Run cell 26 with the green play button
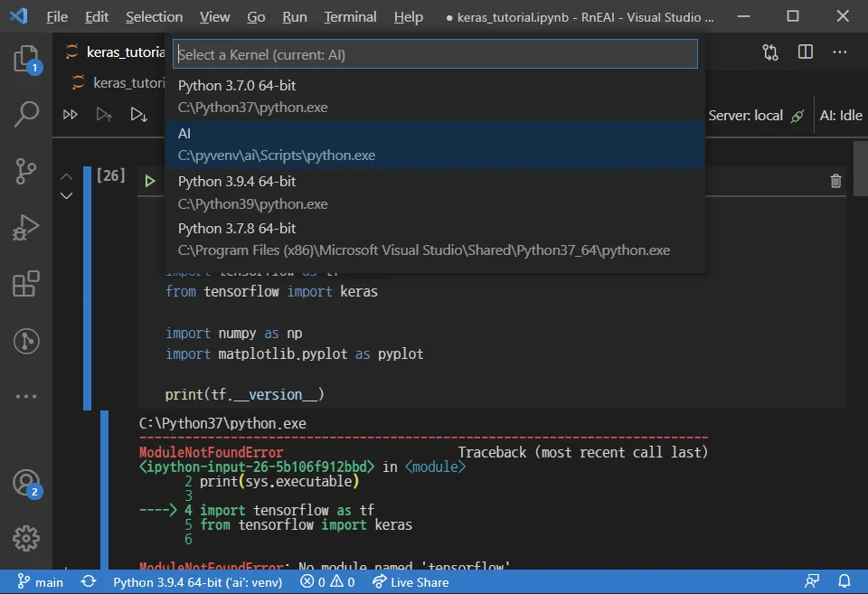Viewport: 868px width, 594px height. click(150, 181)
